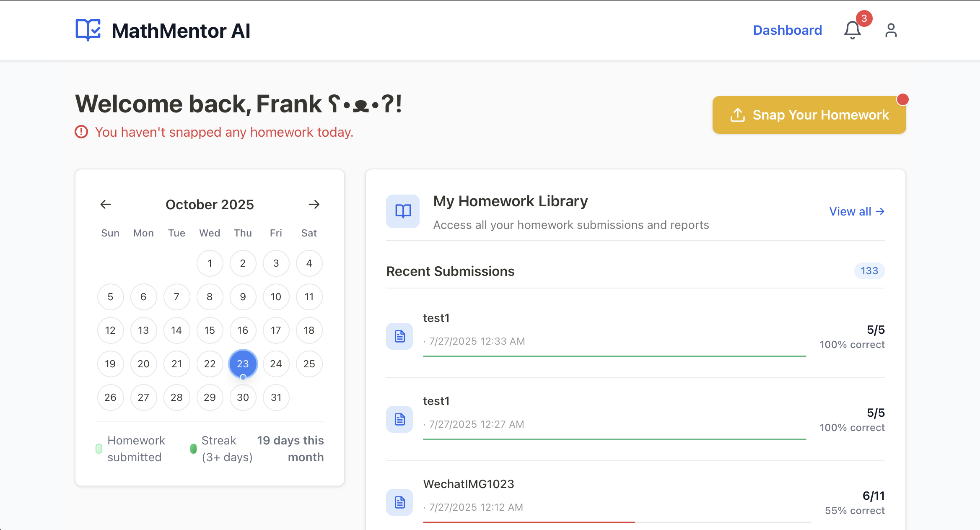Click the upload icon on Snap Your Homework
The height and width of the screenshot is (530, 980).
pos(738,114)
